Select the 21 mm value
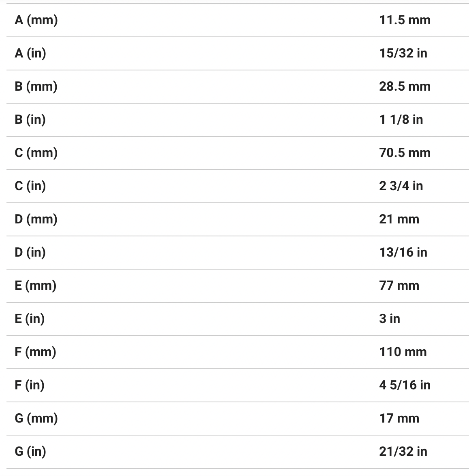This screenshot has width=469, height=476. [399, 219]
